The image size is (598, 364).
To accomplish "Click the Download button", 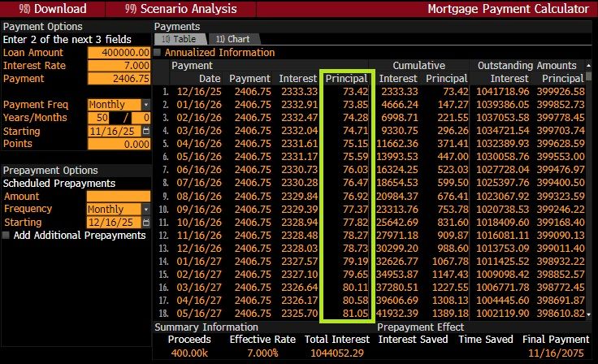I will coord(50,9).
